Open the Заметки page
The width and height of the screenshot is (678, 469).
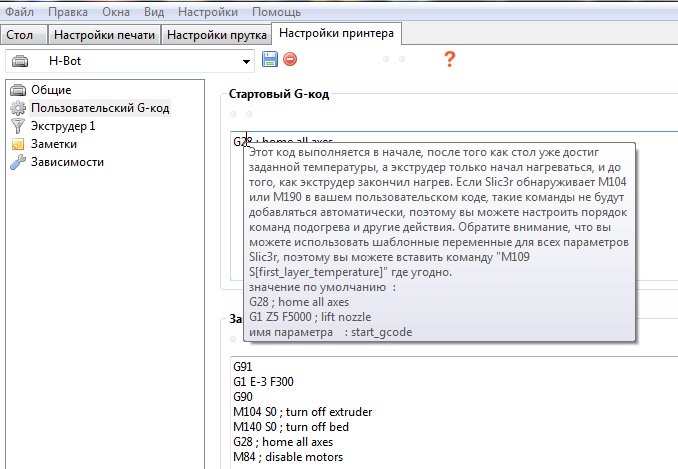click(x=54, y=144)
